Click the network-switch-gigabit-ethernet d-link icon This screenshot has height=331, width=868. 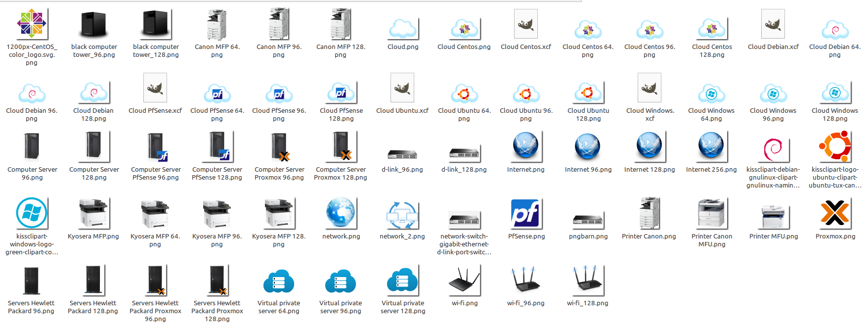(464, 220)
